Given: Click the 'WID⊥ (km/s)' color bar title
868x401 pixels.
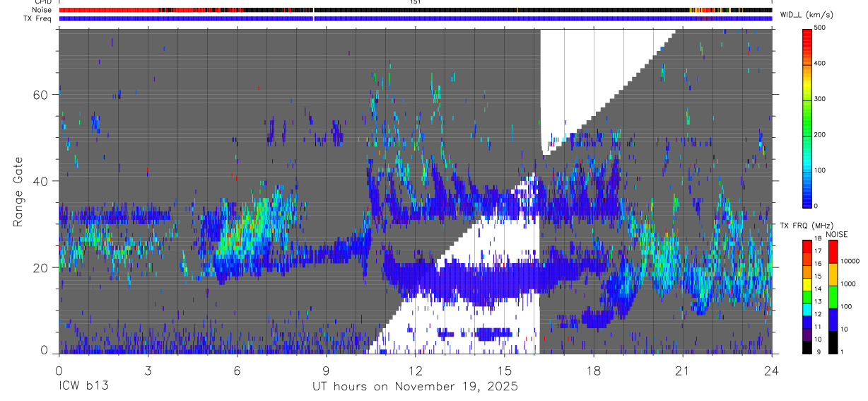Looking at the screenshot, I should (807, 15).
